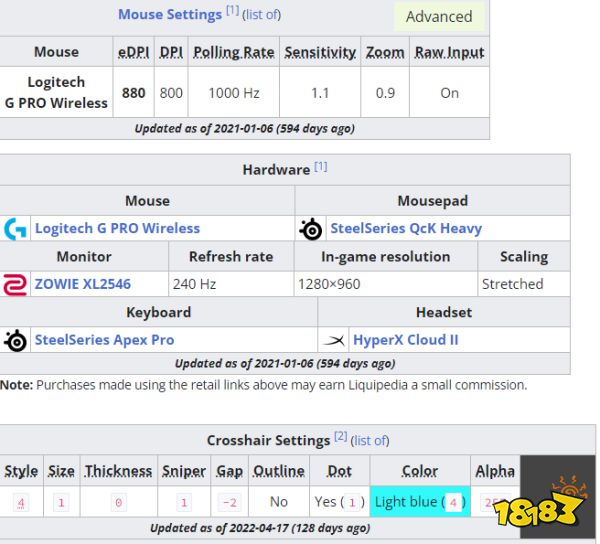The width and height of the screenshot is (600, 544).
Task: Click the DPI column header
Action: coord(171,52)
